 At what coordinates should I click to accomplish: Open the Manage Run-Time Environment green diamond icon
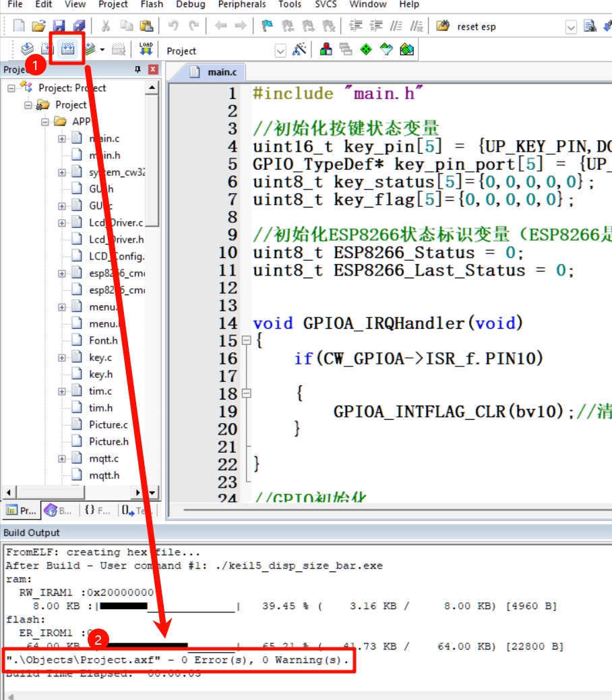366,49
